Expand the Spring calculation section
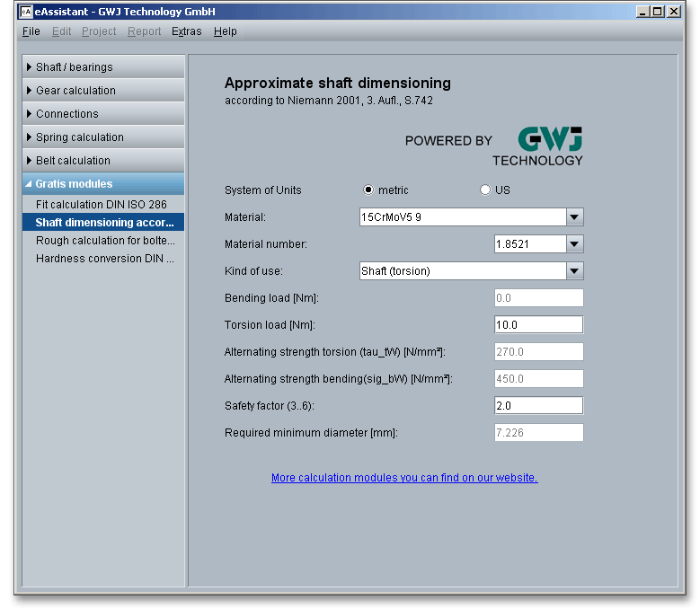Viewport: 700px width, 609px height. (x=103, y=137)
